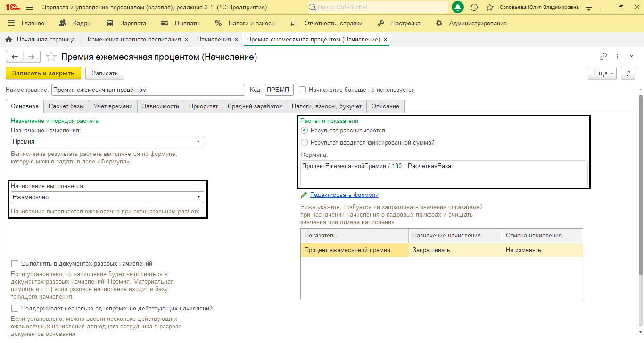Click into the Формула text area
The height and width of the screenshot is (343, 644).
pos(444,173)
